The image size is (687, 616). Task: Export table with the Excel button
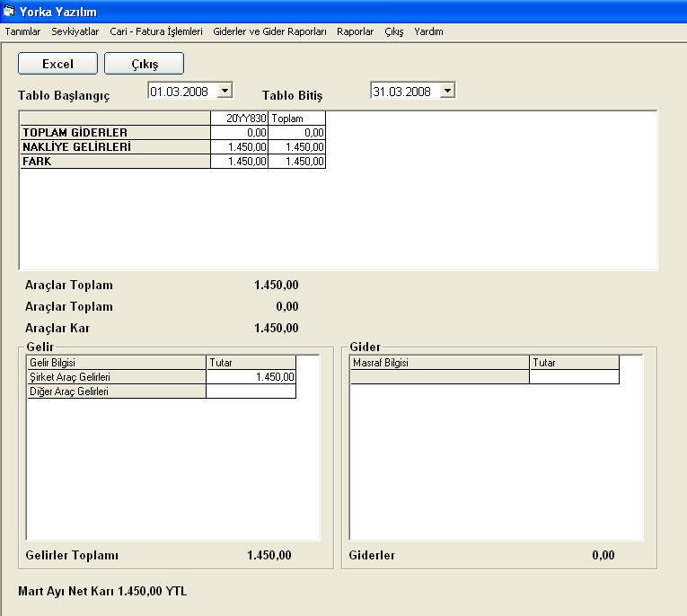(57, 64)
